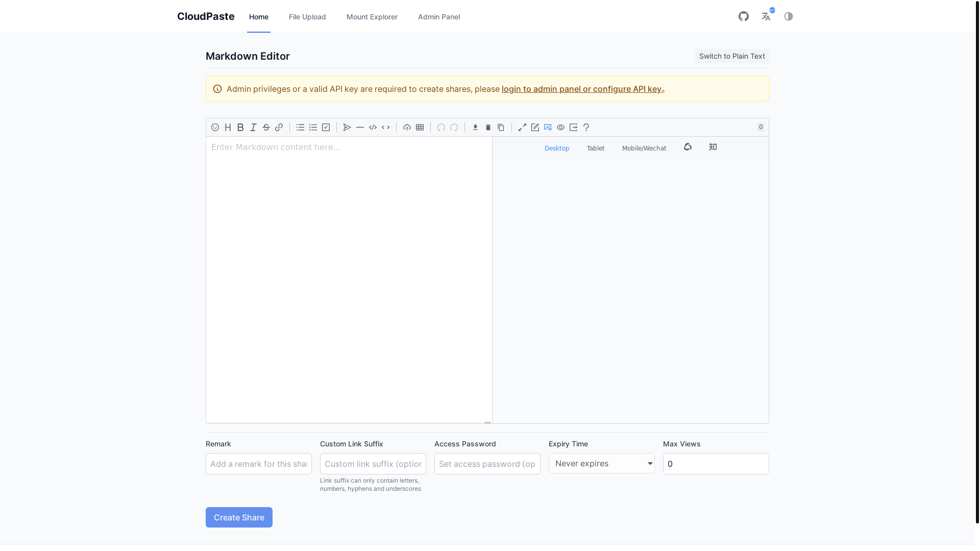980x551 pixels.
Task: Focus the Remark input field
Action: [259, 464]
